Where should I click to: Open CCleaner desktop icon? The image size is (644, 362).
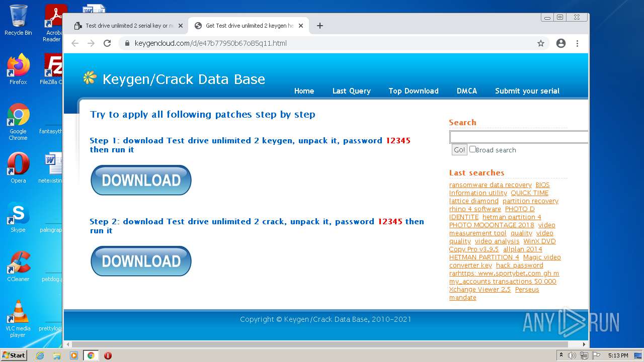coord(18,266)
